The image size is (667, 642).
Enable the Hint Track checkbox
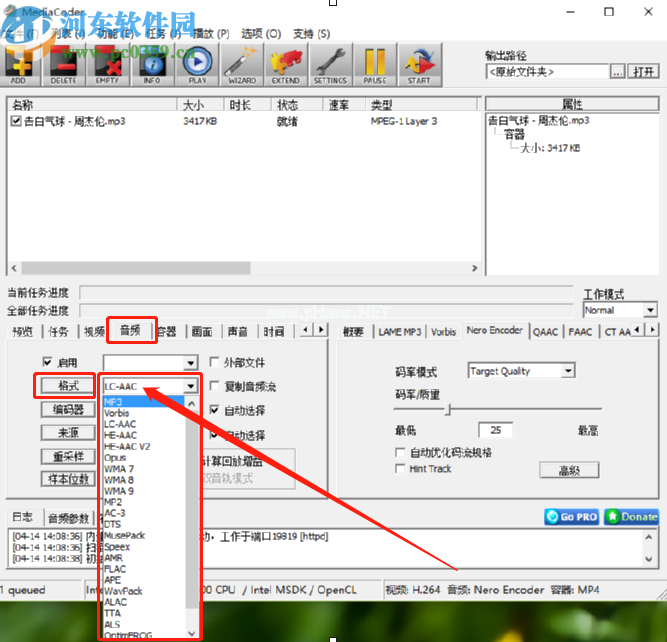click(400, 468)
